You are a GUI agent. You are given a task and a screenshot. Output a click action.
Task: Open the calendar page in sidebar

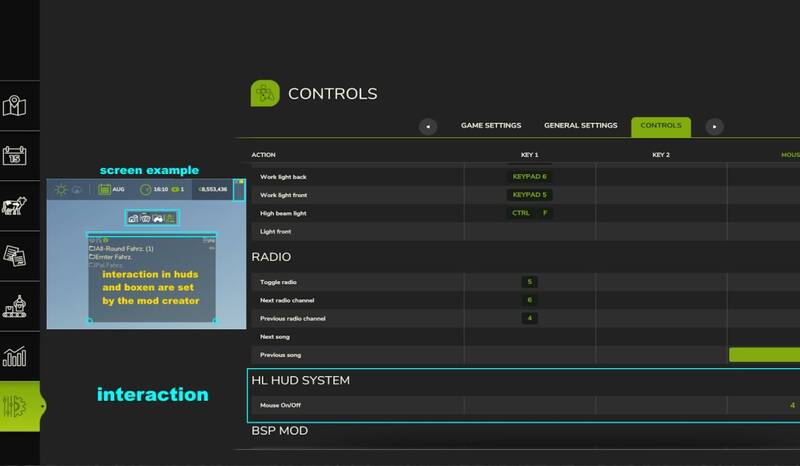15,156
